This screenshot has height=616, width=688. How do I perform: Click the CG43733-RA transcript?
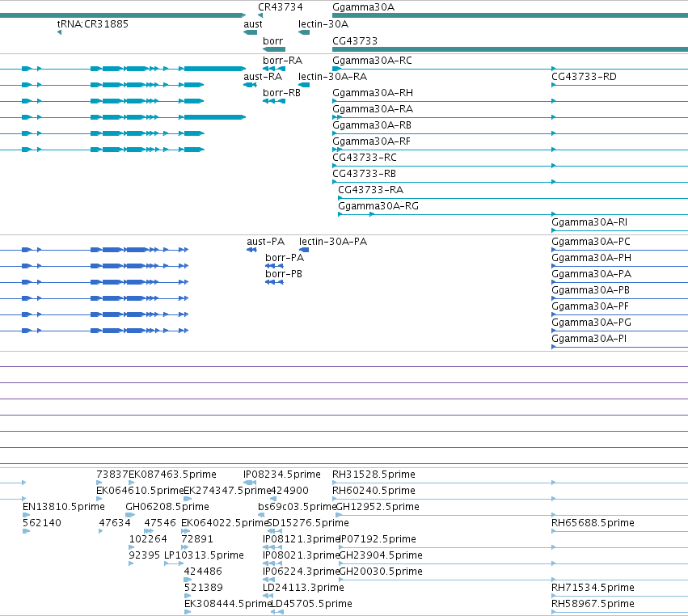click(x=513, y=198)
